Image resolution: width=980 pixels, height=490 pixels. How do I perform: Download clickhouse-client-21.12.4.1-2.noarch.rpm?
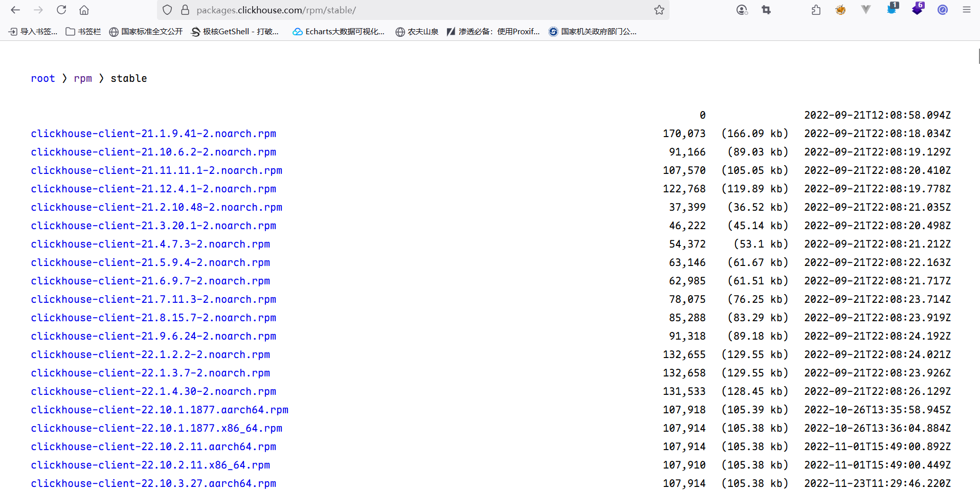(x=153, y=189)
